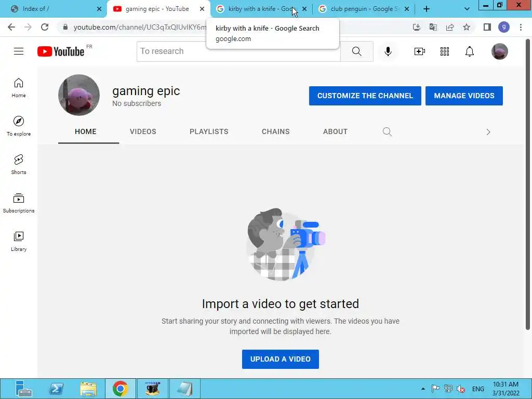Bookmark this page with star icon

click(467, 27)
